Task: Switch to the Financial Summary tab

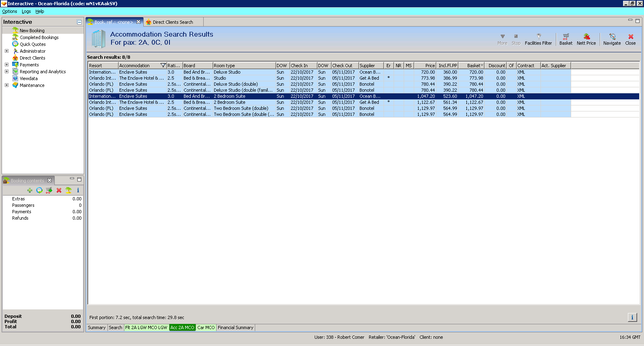Action: click(235, 327)
